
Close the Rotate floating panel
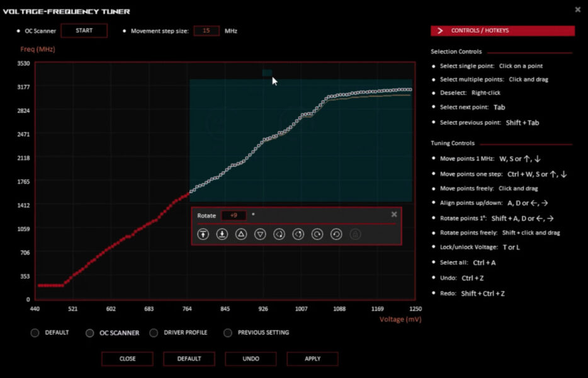point(394,214)
